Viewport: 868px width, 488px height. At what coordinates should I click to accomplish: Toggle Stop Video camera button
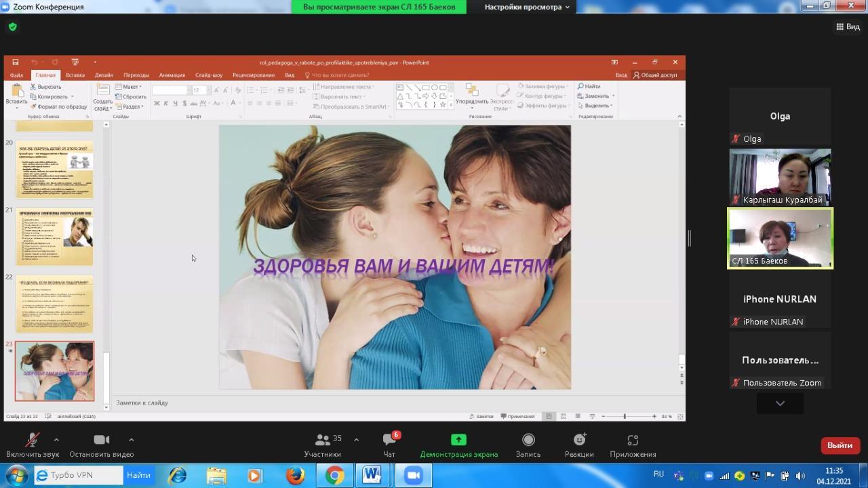tap(102, 440)
